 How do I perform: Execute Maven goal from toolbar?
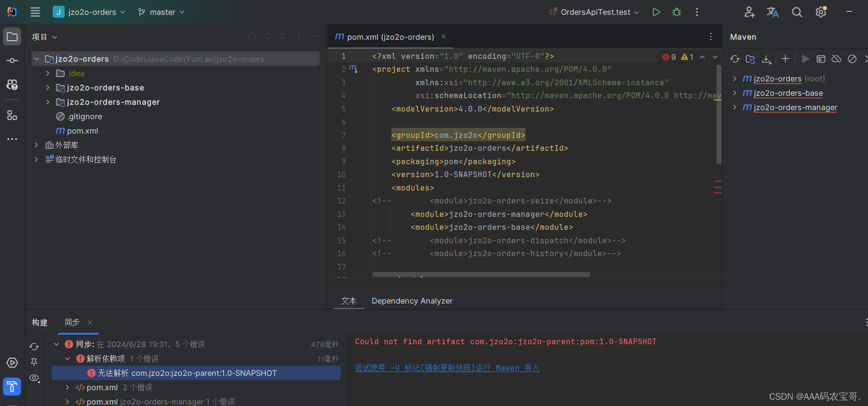(x=821, y=59)
